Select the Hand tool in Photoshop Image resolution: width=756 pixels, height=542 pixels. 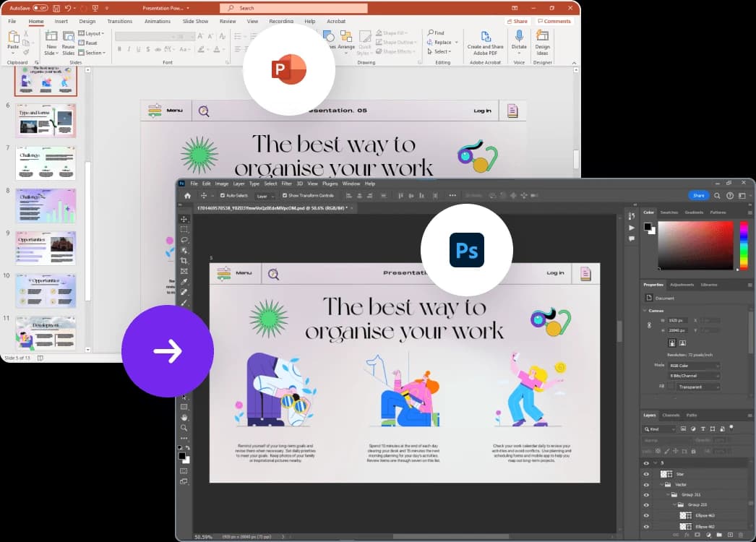coord(184,418)
